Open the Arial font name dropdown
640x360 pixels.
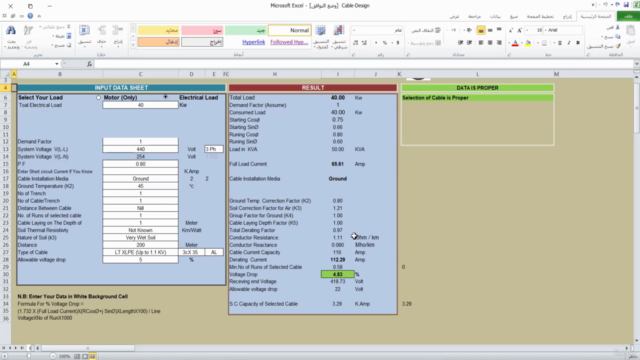545,30
